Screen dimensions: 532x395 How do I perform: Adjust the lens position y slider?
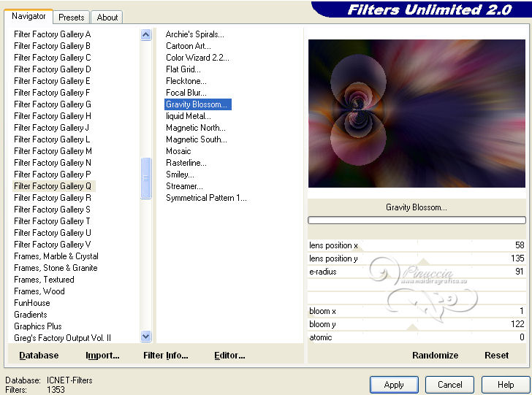coord(417,258)
